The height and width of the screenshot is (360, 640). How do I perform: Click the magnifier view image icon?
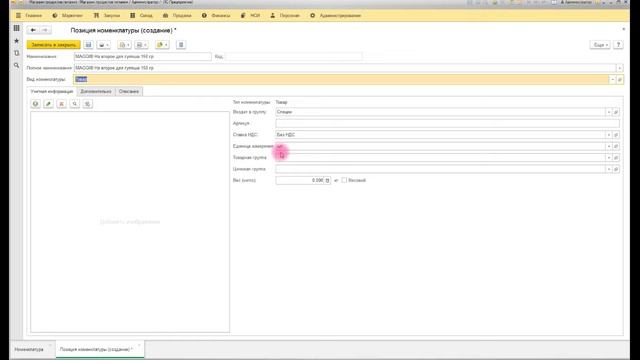click(75, 104)
